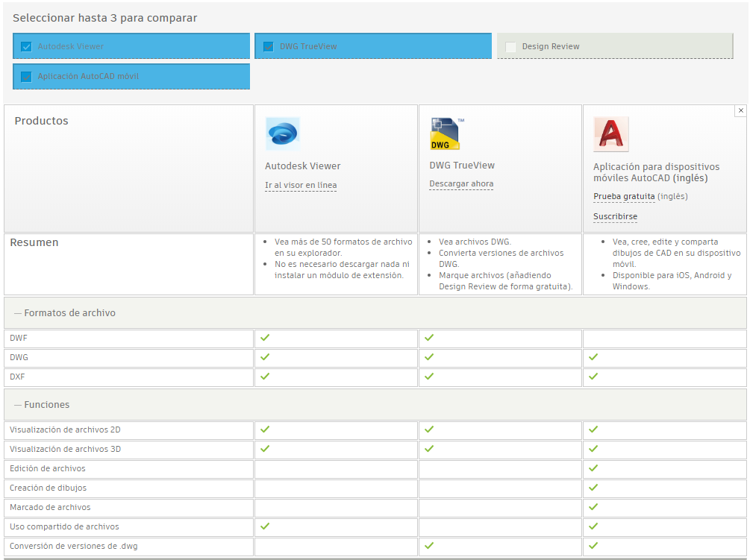The height and width of the screenshot is (560, 750).
Task: Click the AutoCAD mobile app red A icon
Action: (x=610, y=134)
